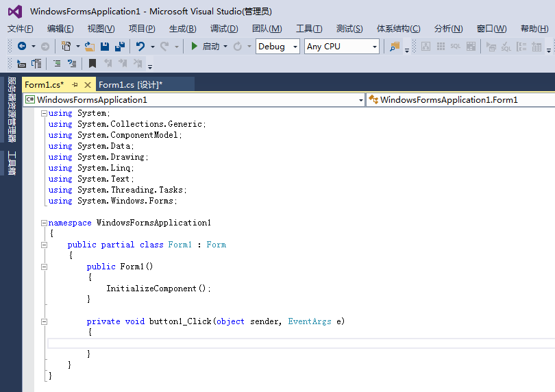Collapse the public Form1() constructor block
This screenshot has width=555, height=392.
[x=45, y=267]
